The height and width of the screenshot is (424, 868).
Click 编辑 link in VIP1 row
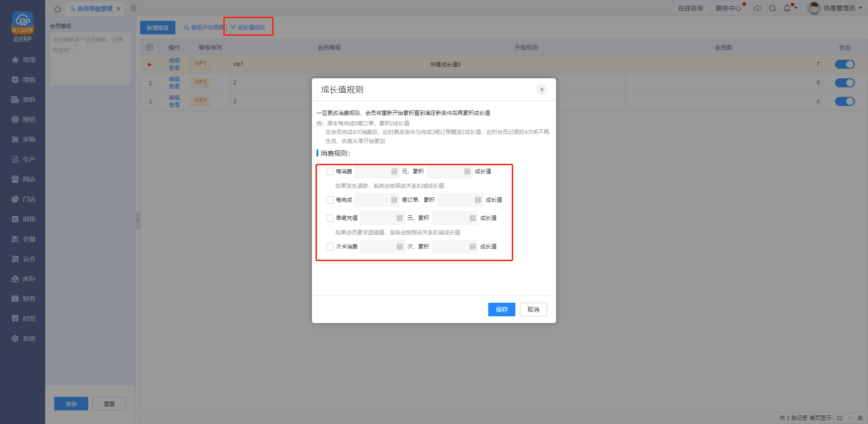(x=174, y=61)
